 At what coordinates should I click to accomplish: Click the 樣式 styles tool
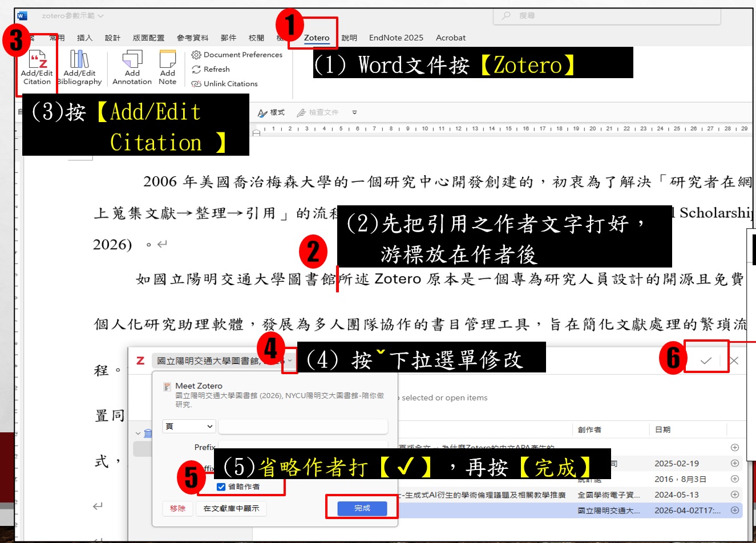pyautogui.click(x=271, y=113)
